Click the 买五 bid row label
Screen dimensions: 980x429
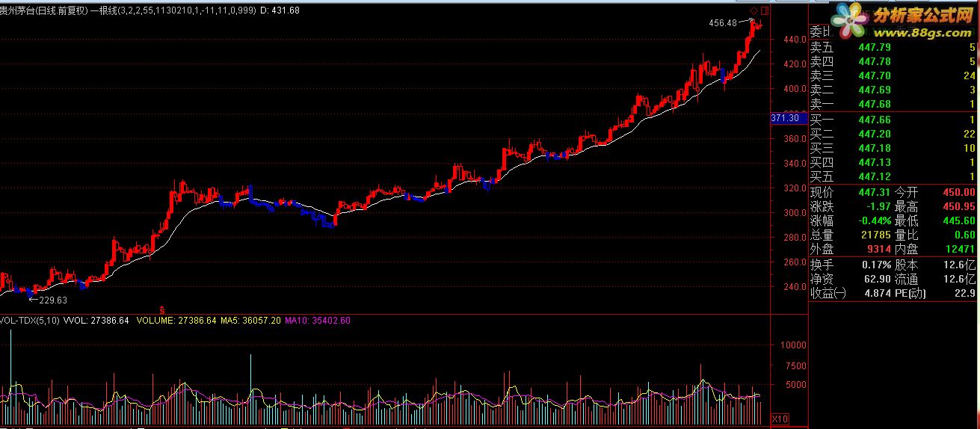point(822,177)
